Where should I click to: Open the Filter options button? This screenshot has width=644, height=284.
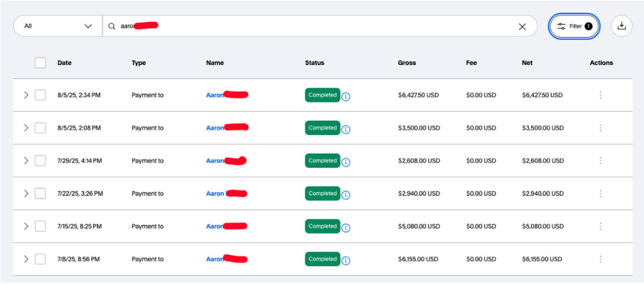coord(574,26)
